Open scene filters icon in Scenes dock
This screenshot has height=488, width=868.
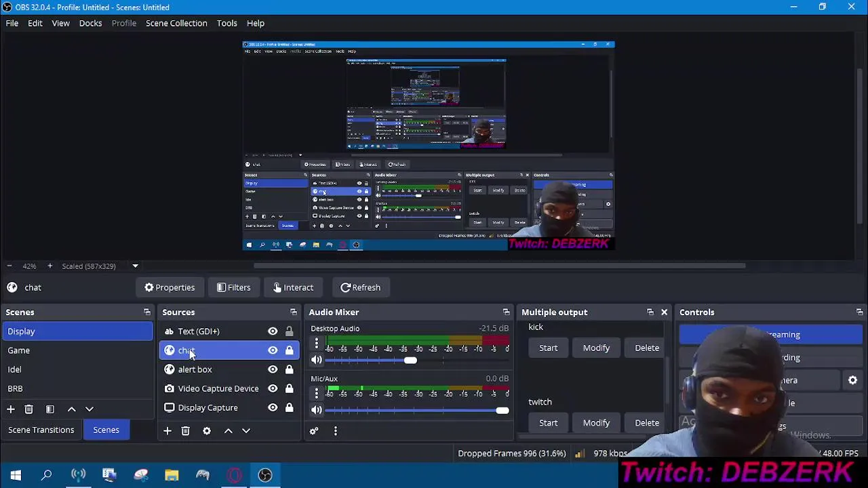coord(50,409)
